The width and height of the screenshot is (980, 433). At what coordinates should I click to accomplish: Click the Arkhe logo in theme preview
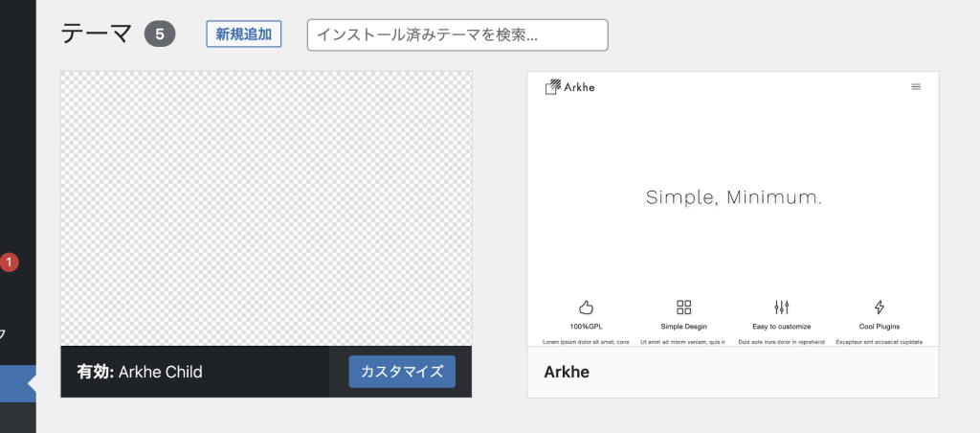[569, 87]
